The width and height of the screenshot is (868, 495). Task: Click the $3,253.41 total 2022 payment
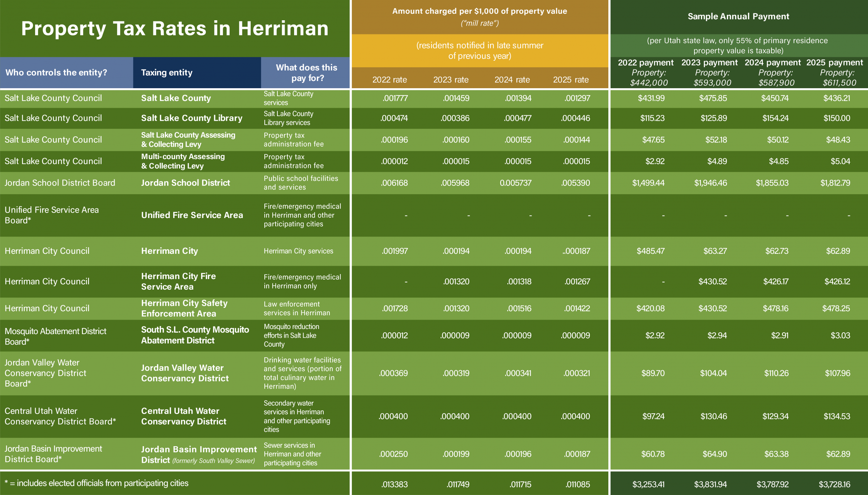click(x=648, y=485)
